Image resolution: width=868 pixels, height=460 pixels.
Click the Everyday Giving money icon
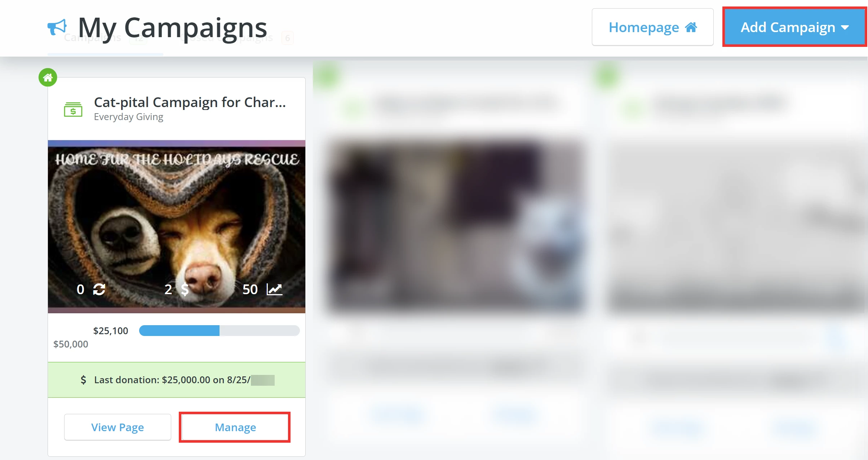(73, 109)
